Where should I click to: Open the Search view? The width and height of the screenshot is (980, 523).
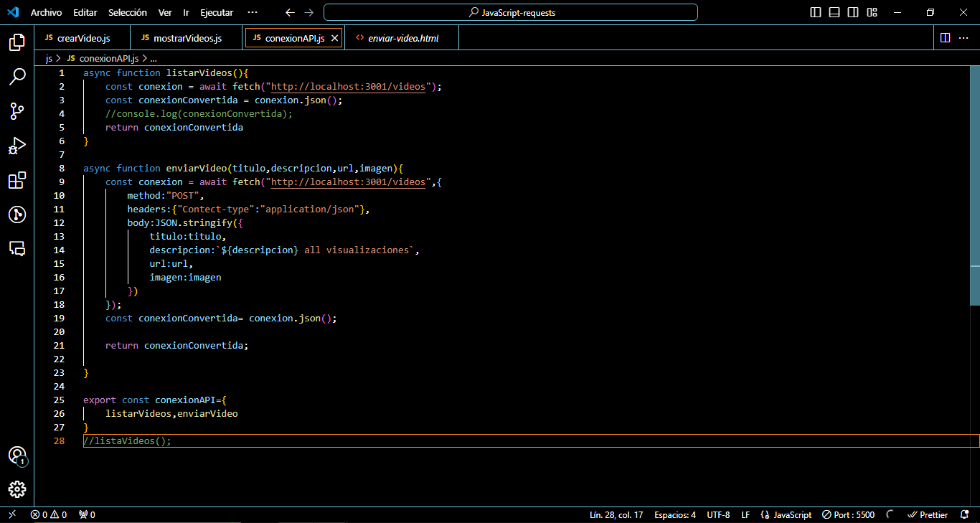(x=17, y=77)
